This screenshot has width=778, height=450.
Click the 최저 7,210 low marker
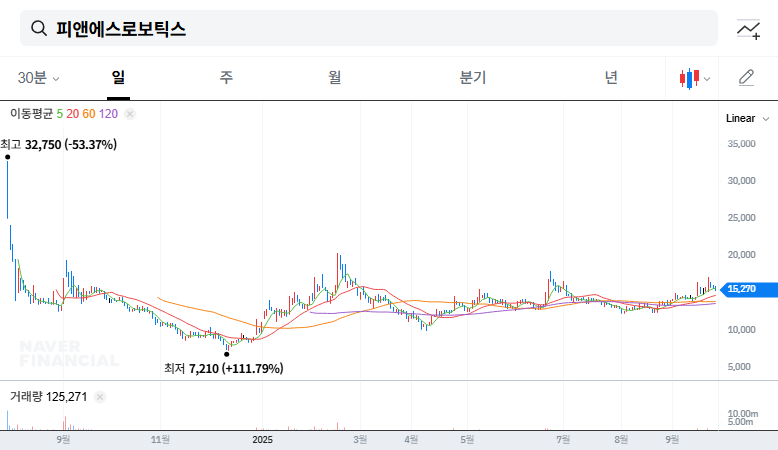pos(224,368)
